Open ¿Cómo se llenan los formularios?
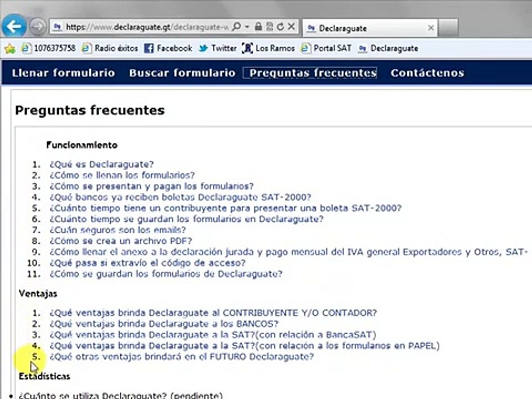The height and width of the screenshot is (399, 532). [x=122, y=175]
